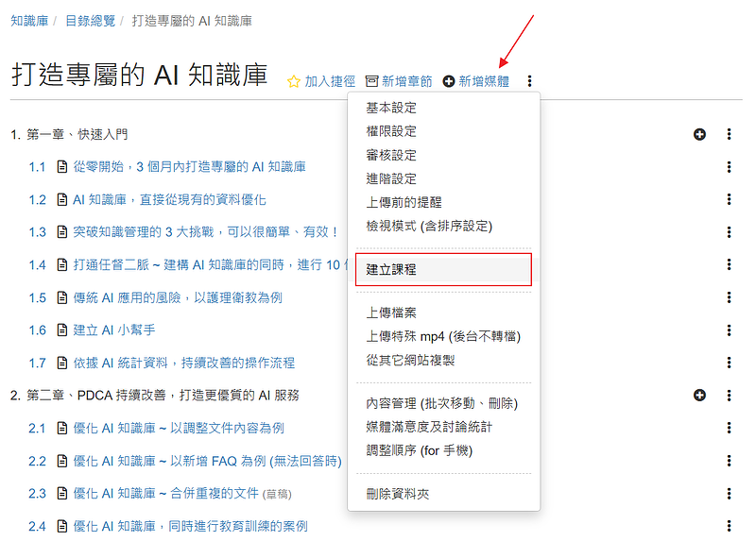
Task: Choose 上傳檔案 in the dropdown menu
Action: (391, 313)
